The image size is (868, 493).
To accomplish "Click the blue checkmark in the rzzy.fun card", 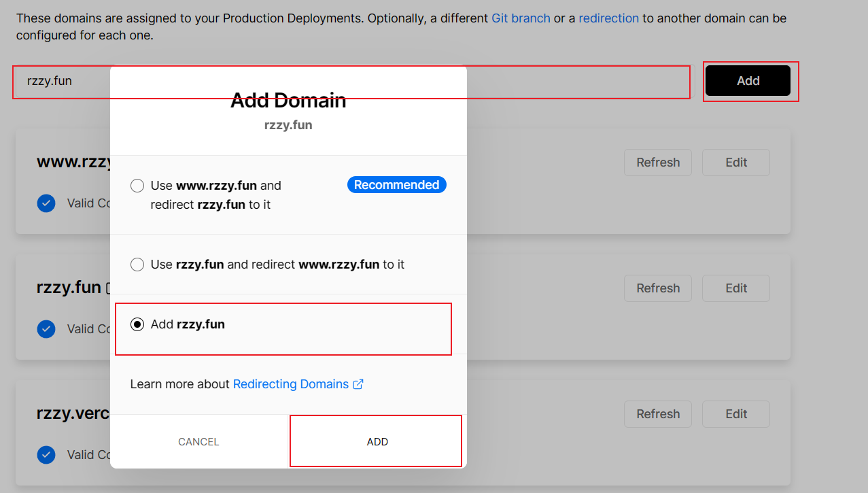I will pos(46,329).
